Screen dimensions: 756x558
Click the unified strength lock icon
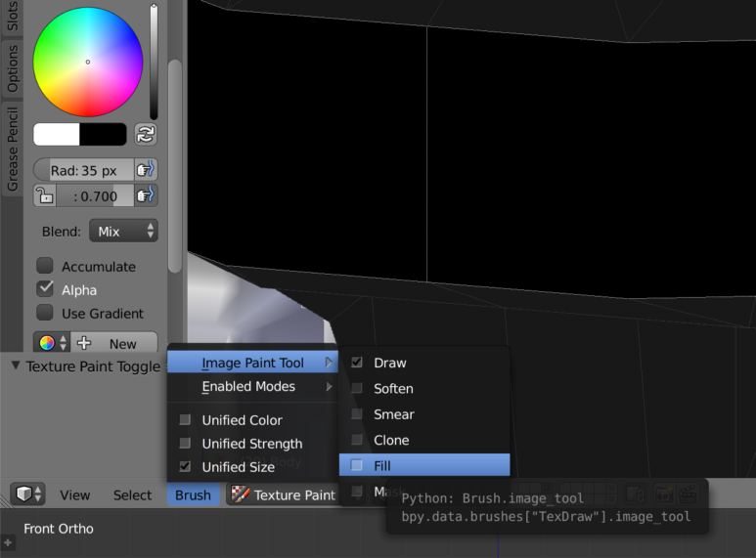[44, 195]
